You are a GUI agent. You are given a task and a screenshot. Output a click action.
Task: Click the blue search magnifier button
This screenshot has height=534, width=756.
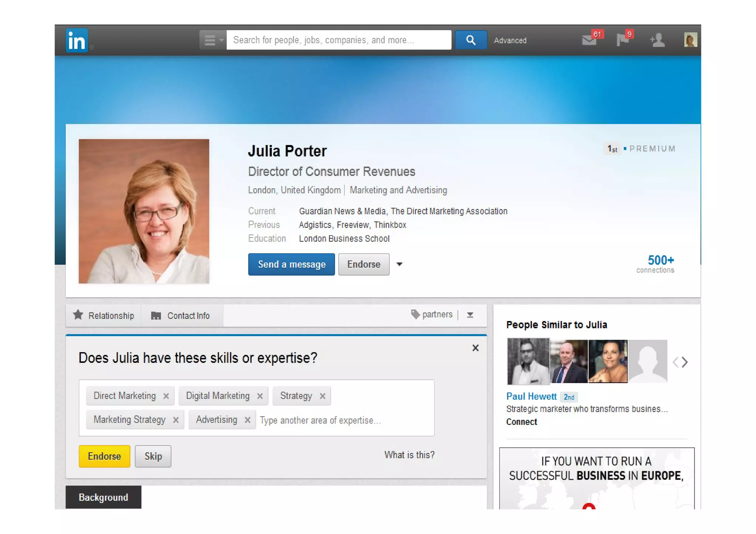471,40
